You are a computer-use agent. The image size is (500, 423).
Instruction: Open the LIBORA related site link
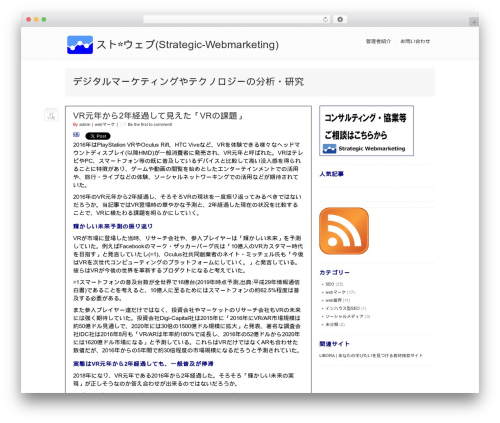[x=371, y=355]
